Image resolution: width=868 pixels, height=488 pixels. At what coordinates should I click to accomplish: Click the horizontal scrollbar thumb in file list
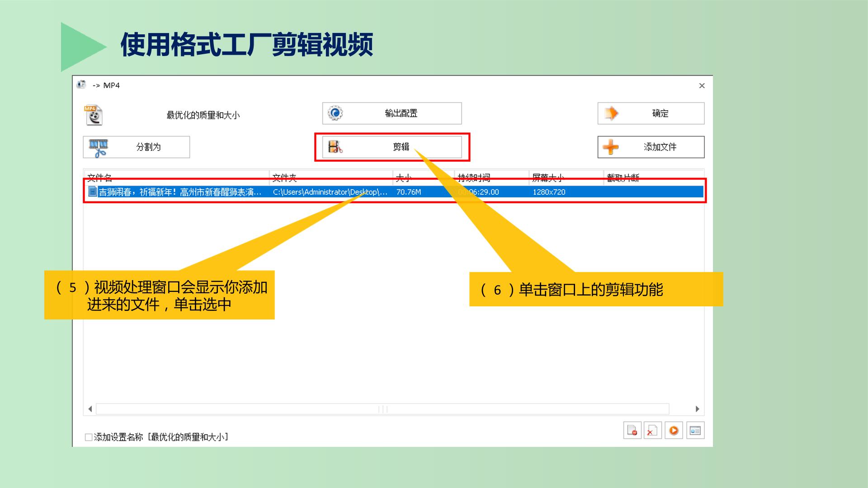[x=382, y=409]
